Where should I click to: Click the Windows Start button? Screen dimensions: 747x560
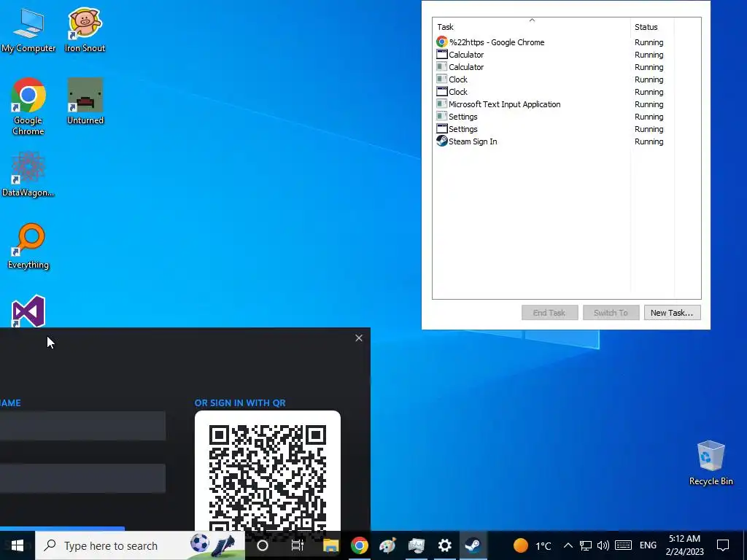point(18,545)
